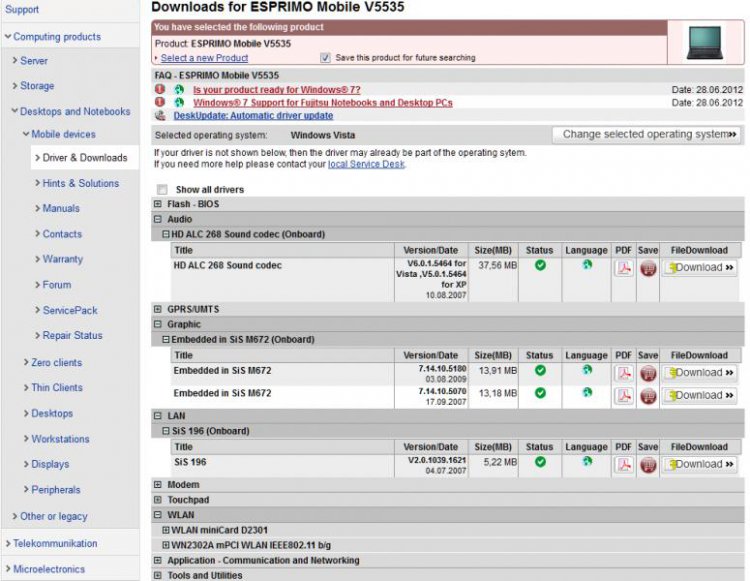Open Repair Status sidebar item
750x581 pixels.
tap(72, 336)
